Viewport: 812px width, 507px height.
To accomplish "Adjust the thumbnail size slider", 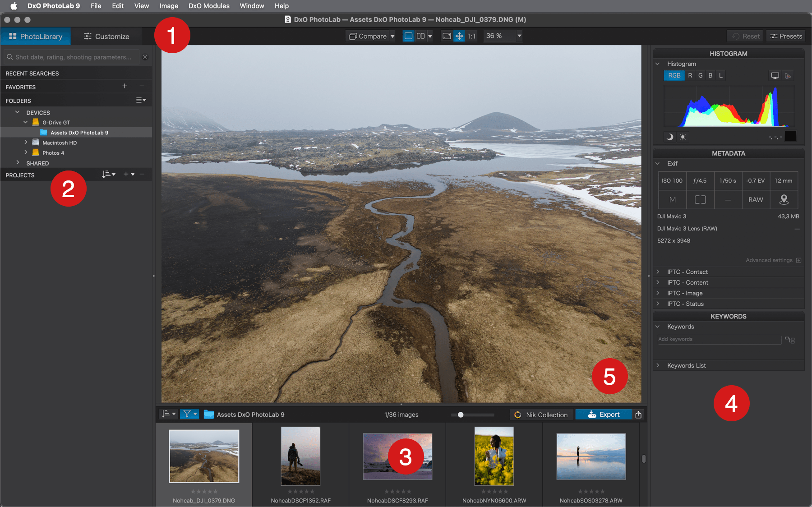I will [461, 415].
